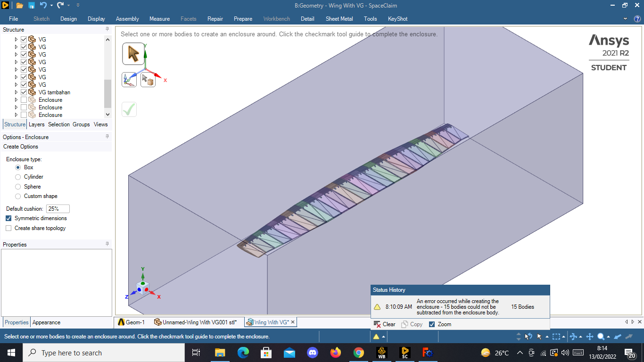Viewport: 644px width, 362px height.
Task: Close the Wing With VG document tab
Action: tap(293, 322)
